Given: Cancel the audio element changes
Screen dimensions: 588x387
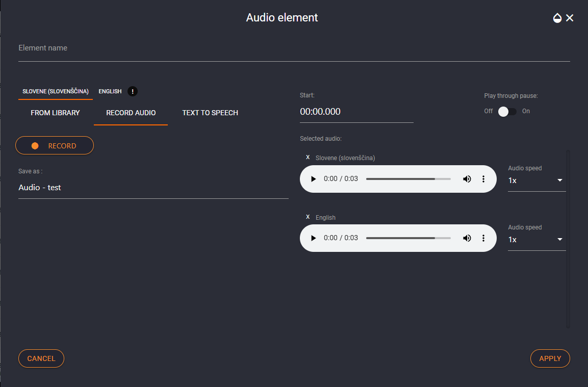Looking at the screenshot, I should point(41,358).
